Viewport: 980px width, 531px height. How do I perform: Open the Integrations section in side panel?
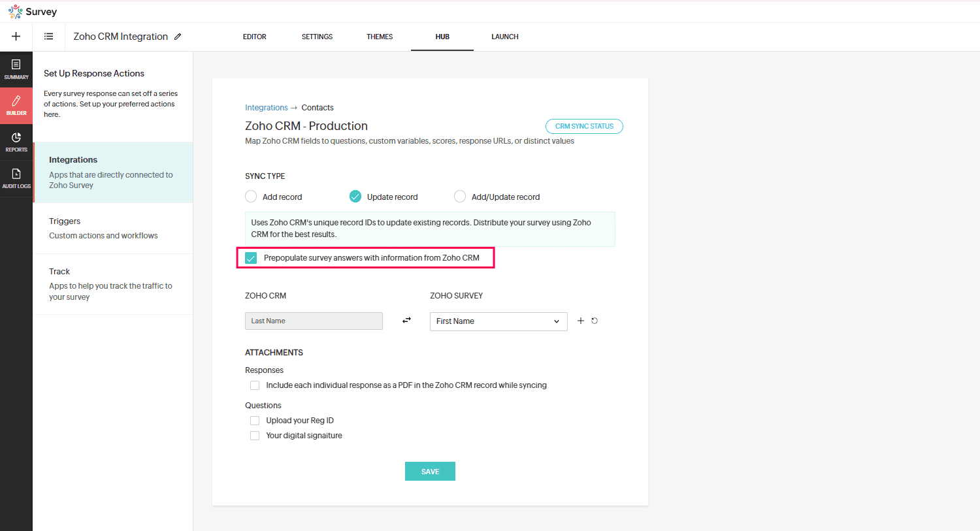tap(113, 172)
